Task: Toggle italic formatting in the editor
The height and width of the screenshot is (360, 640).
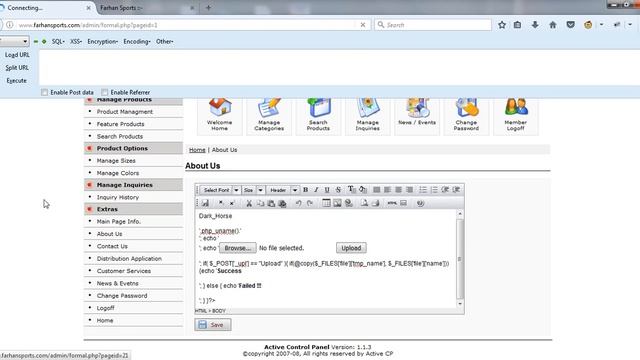Action: tap(316, 190)
